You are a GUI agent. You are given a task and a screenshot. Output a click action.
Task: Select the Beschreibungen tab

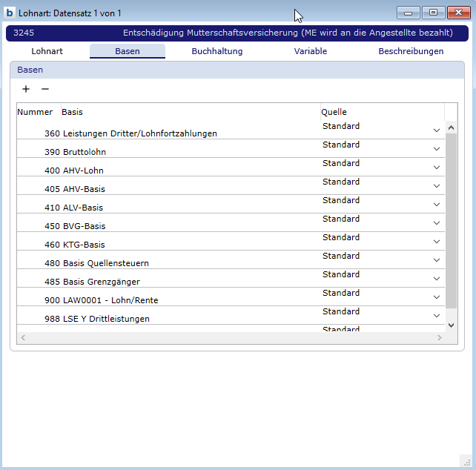pyautogui.click(x=411, y=51)
